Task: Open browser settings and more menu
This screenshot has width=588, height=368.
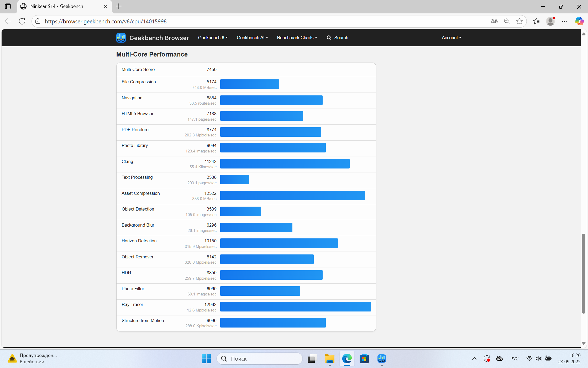Action: 565,21
